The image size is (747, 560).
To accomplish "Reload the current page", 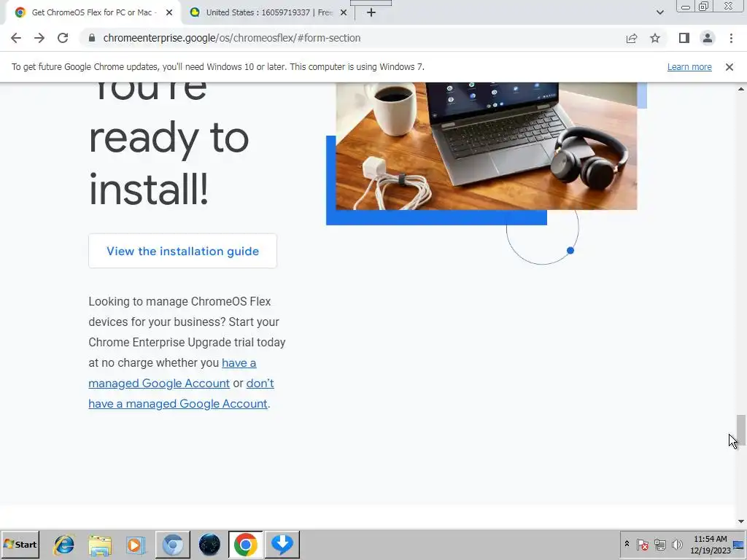I will pos(63,38).
